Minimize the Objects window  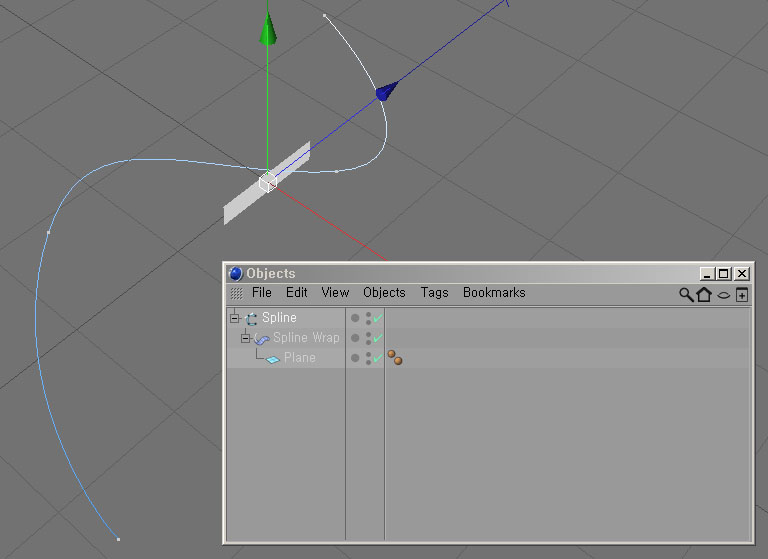click(x=706, y=273)
